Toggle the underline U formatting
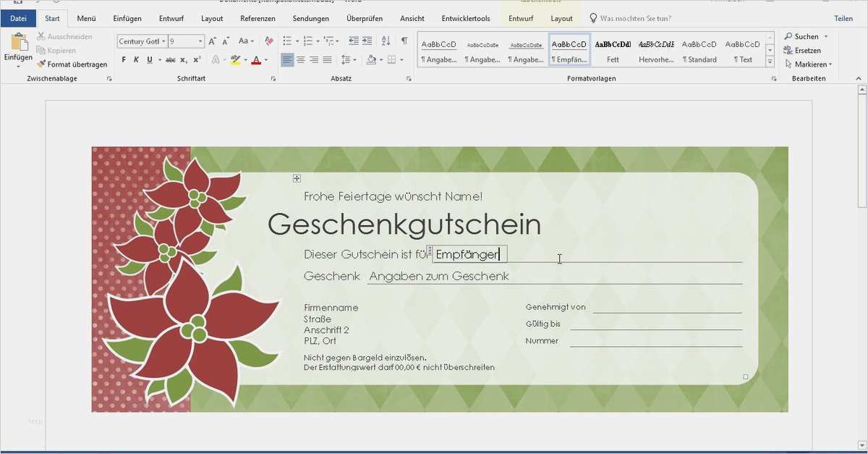868x454 pixels. [x=148, y=59]
